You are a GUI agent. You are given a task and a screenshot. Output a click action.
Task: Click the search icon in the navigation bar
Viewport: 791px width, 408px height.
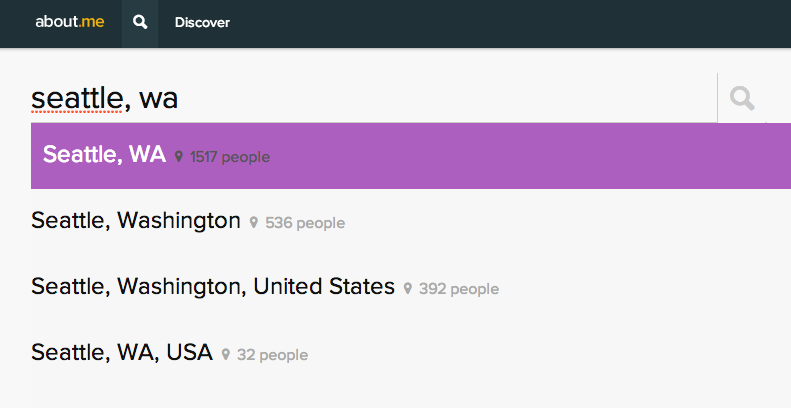[140, 22]
